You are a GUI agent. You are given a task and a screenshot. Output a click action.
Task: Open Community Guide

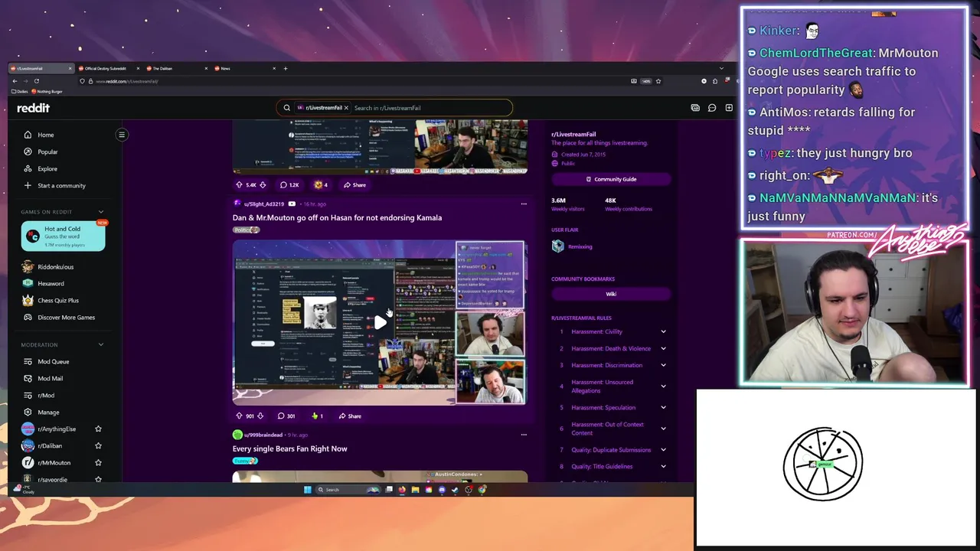click(x=611, y=179)
